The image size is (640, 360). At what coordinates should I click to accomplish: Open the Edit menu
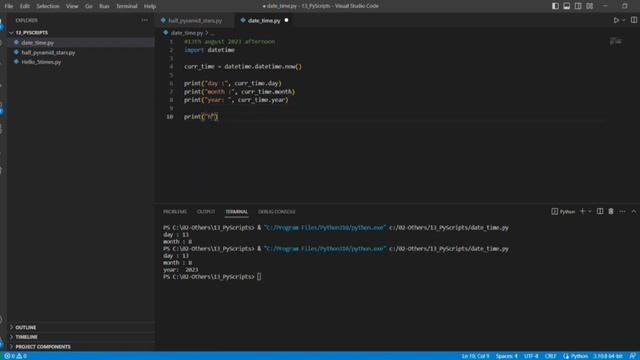[25, 6]
